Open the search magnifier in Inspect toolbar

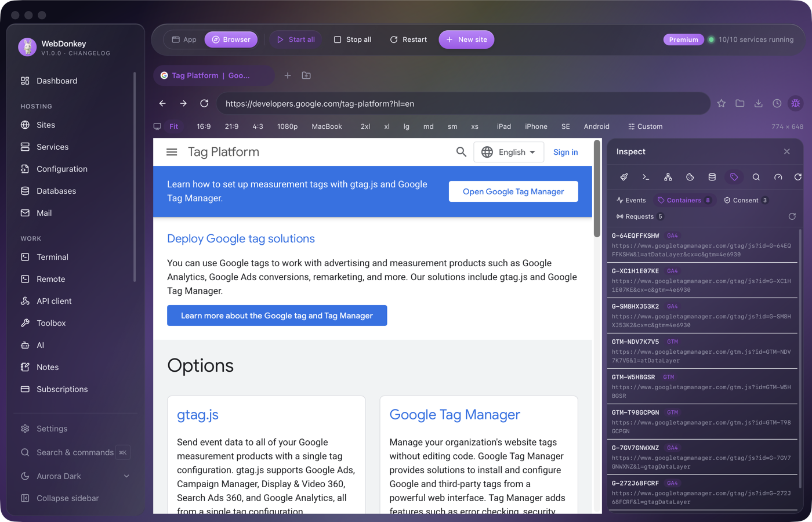pyautogui.click(x=756, y=177)
